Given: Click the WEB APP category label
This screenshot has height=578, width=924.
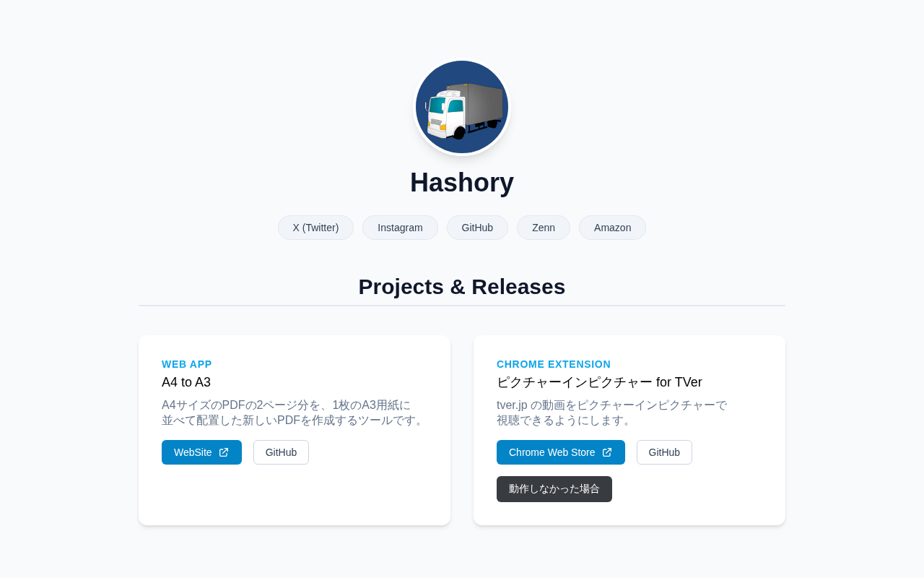Looking at the screenshot, I should click(187, 364).
